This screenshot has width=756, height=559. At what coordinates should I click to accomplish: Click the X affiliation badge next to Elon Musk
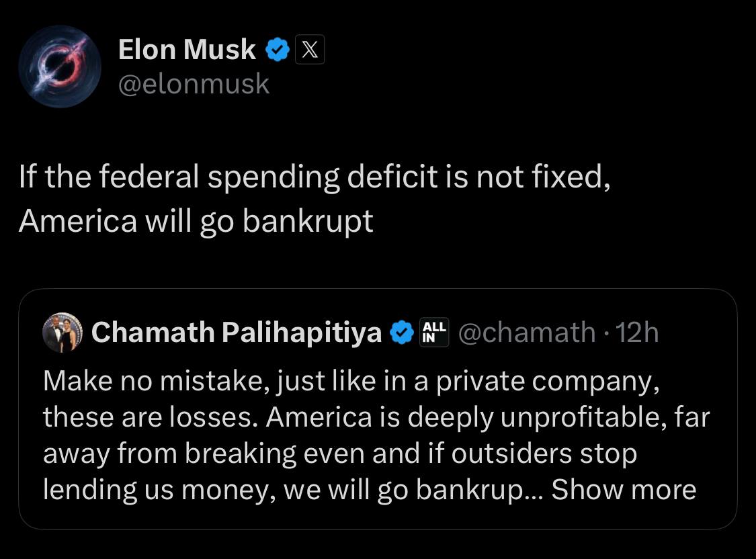point(310,50)
